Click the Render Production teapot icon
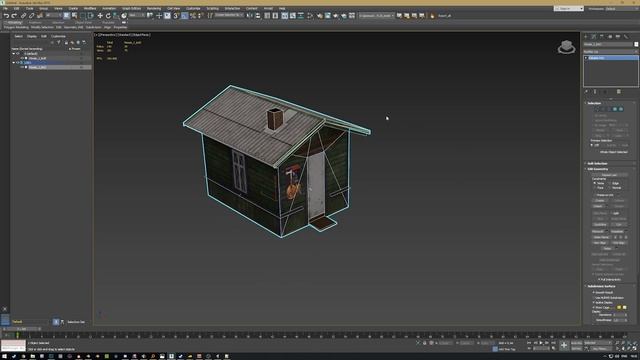640x360 pixels. point(335,16)
